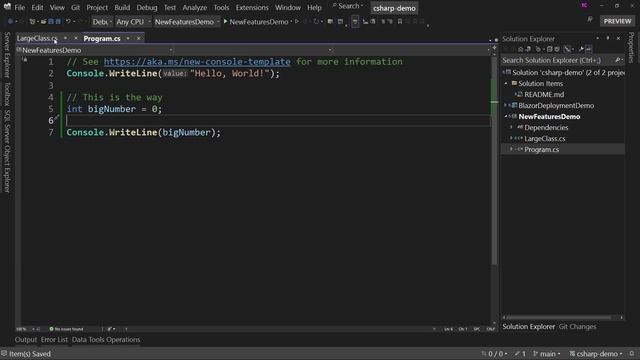
Task: Open the Build menu
Action: pyautogui.click(x=122, y=7)
